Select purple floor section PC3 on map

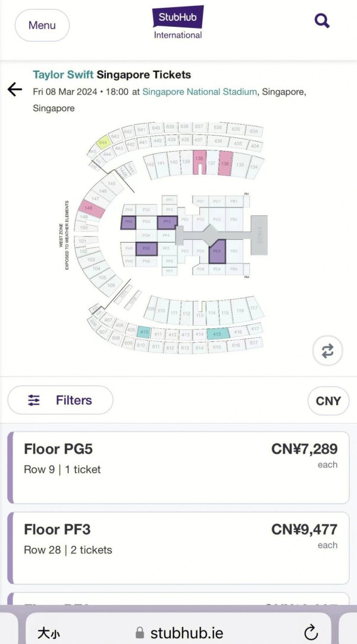click(217, 251)
